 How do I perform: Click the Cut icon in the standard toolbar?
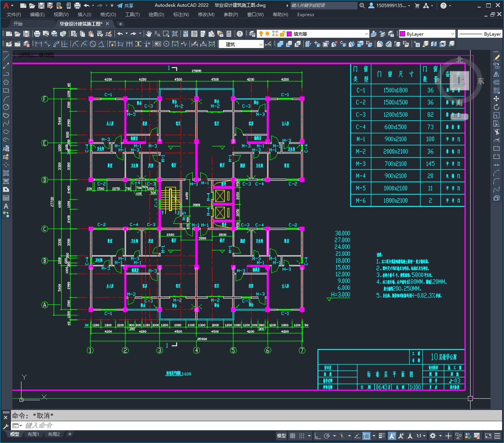pyautogui.click(x=74, y=34)
